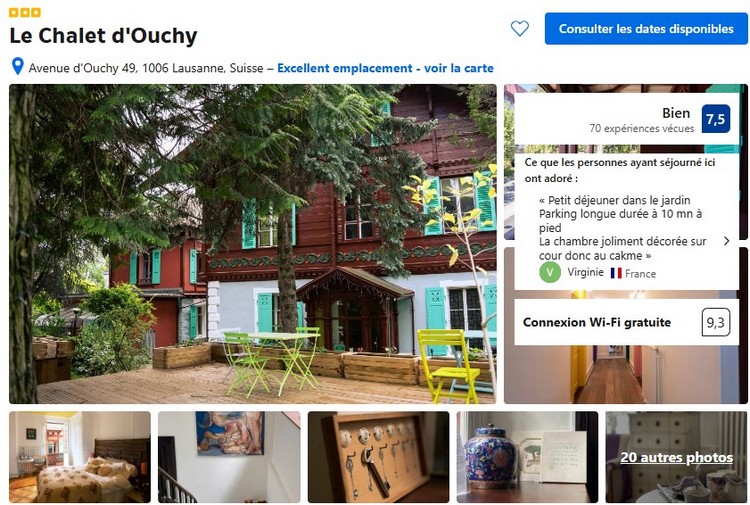This screenshot has height=505, width=750.
Task: Click the 9,3 Wi-Fi score badge
Action: tap(716, 322)
